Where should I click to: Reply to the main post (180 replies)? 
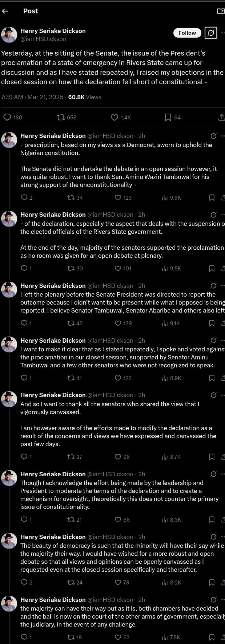pyautogui.click(x=7, y=117)
